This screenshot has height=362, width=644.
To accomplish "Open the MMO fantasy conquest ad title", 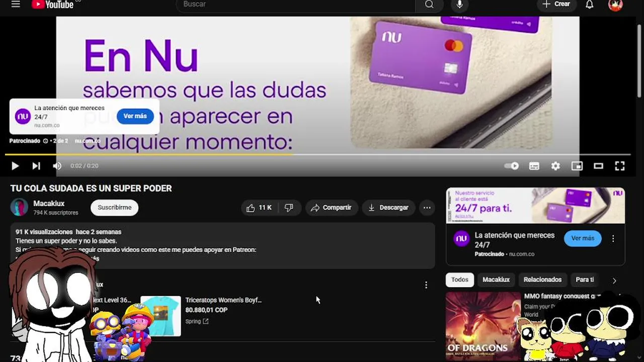I will click(x=562, y=296).
